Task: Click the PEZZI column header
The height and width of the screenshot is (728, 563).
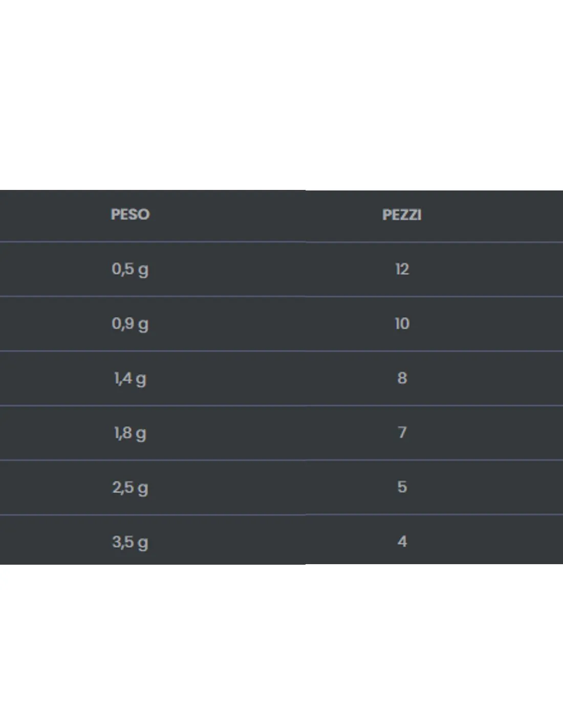Action: pyautogui.click(x=402, y=215)
